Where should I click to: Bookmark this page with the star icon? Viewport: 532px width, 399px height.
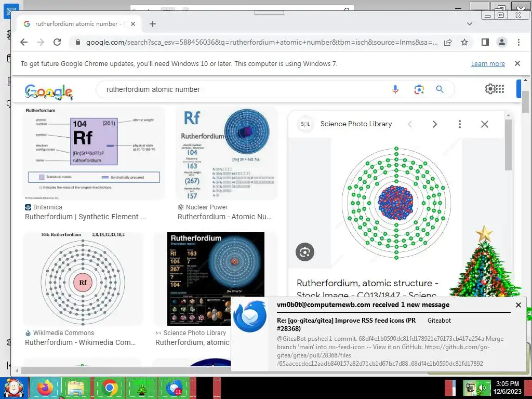[x=464, y=43]
